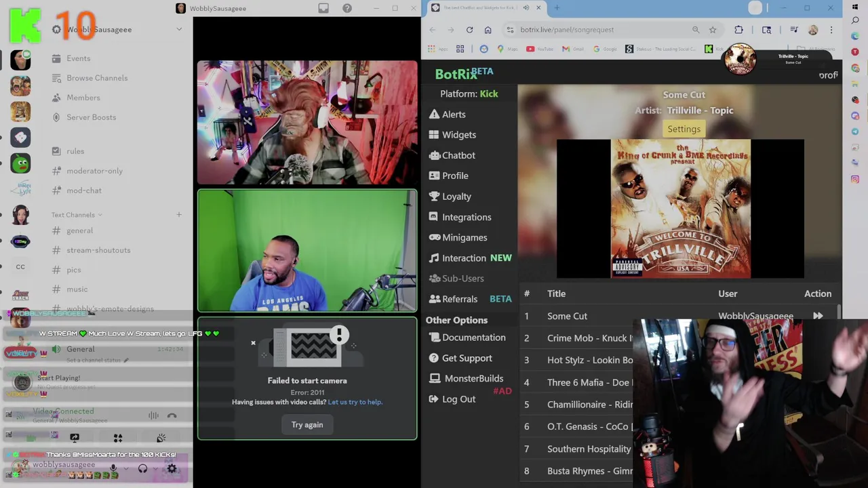
Task: Open Chatbot in BotRix sidebar
Action: tap(452, 155)
